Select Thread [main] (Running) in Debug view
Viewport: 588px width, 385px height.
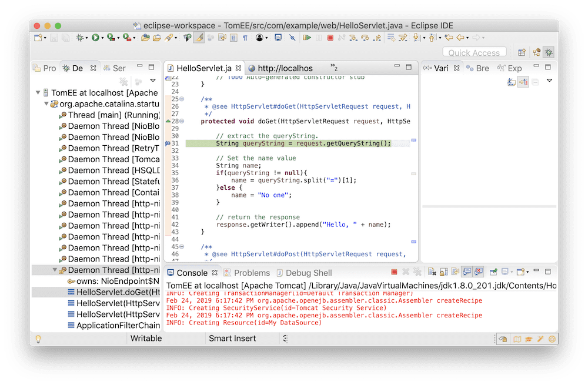(110, 115)
